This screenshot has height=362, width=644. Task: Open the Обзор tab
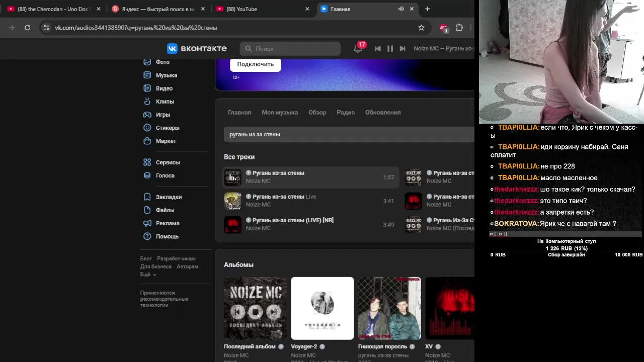[x=317, y=112]
